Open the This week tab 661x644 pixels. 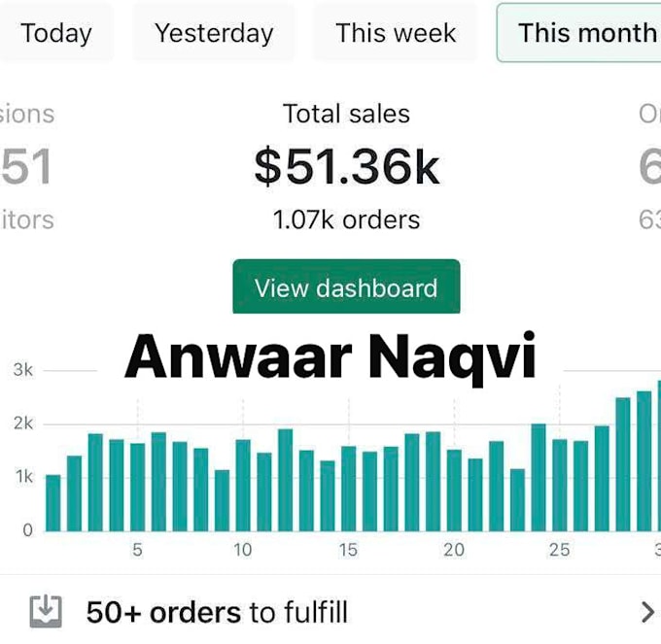pos(396,33)
